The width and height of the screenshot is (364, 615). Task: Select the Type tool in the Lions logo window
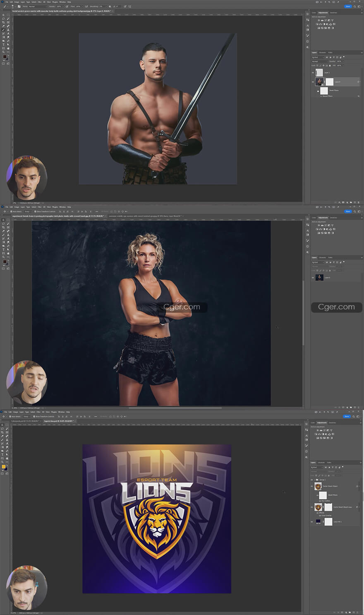[x=2, y=455]
